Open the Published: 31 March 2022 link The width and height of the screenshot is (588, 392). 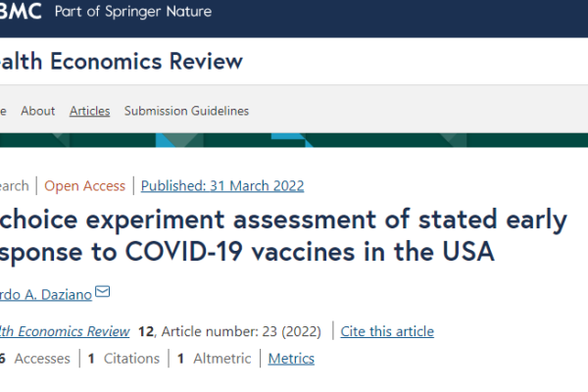pyautogui.click(x=222, y=186)
